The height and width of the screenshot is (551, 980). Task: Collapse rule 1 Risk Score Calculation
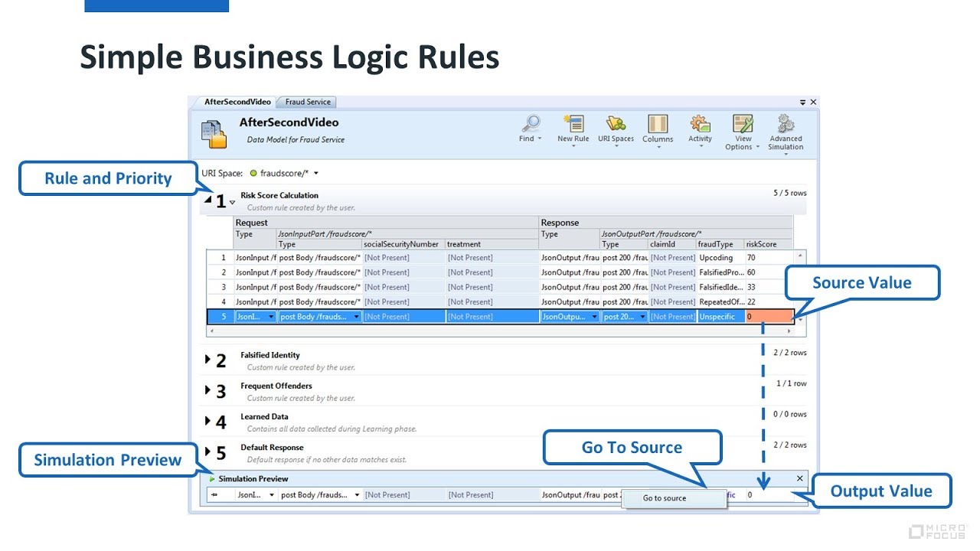pyautogui.click(x=208, y=199)
